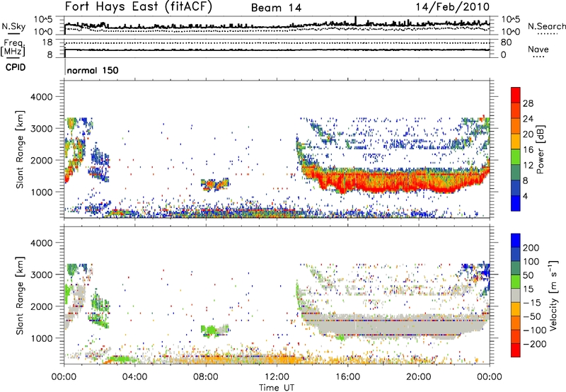The image size is (566, 392).
Task: Click the 'Beam 14' label
Action: (276, 8)
